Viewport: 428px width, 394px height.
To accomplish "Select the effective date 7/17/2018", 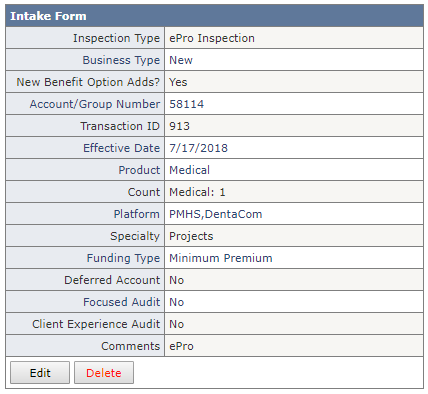I will coord(198,148).
